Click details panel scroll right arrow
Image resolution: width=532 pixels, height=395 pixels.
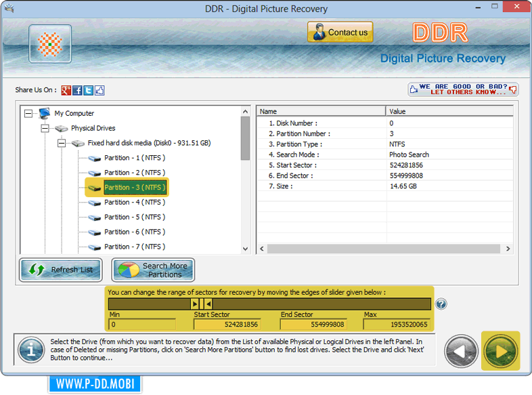508,249
